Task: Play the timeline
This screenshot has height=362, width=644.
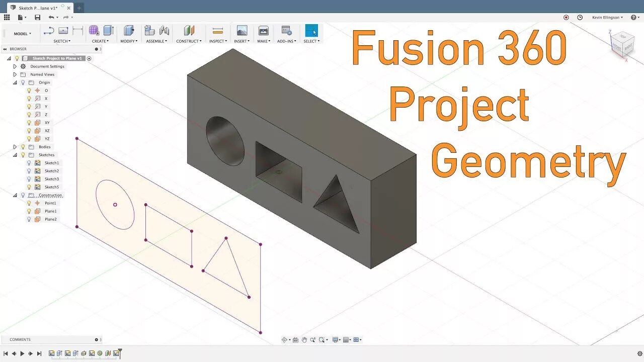Action: point(22,353)
